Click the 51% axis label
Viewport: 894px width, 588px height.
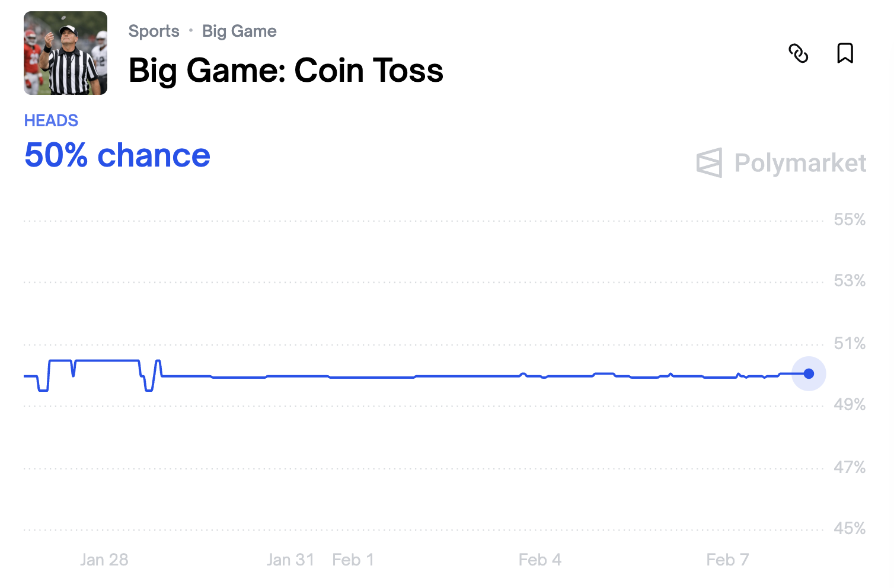point(850,343)
